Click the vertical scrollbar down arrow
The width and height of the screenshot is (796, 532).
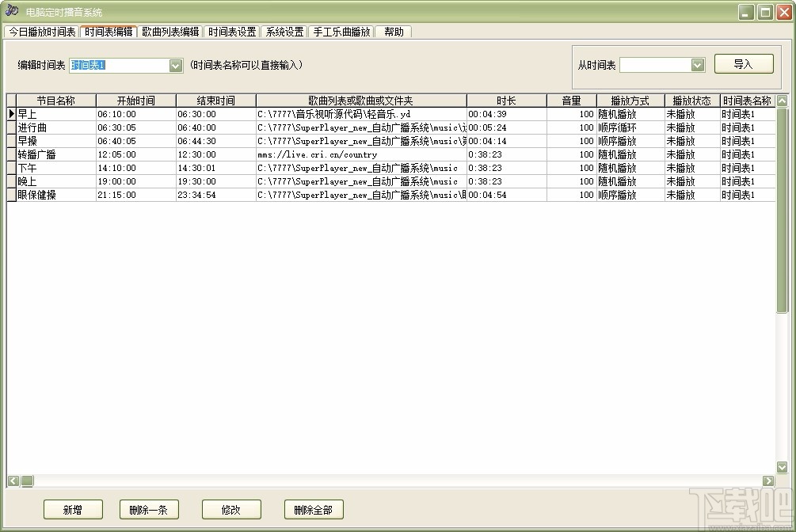click(x=783, y=468)
